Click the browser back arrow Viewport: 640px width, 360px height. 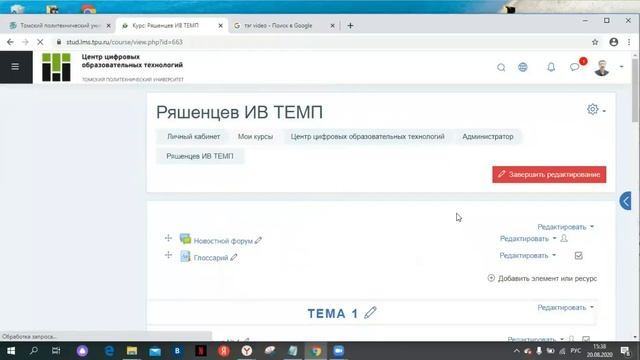tap(10, 42)
